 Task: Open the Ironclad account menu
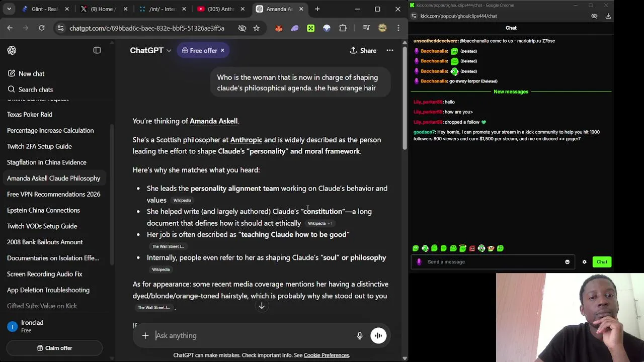point(54,326)
